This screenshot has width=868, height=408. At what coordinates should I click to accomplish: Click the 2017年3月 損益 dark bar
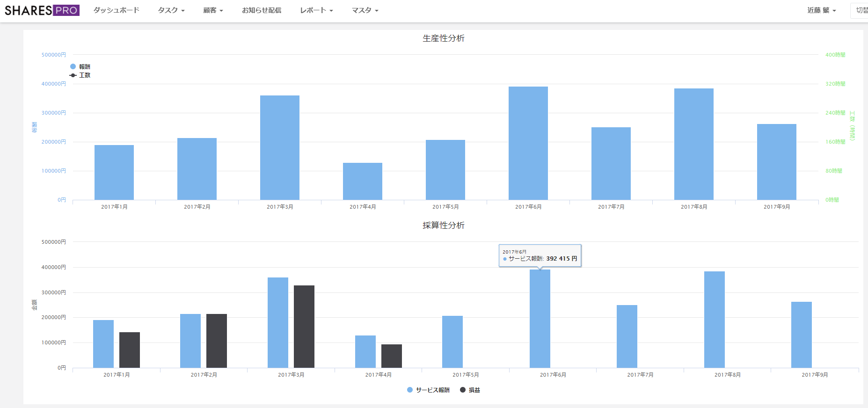pos(304,326)
